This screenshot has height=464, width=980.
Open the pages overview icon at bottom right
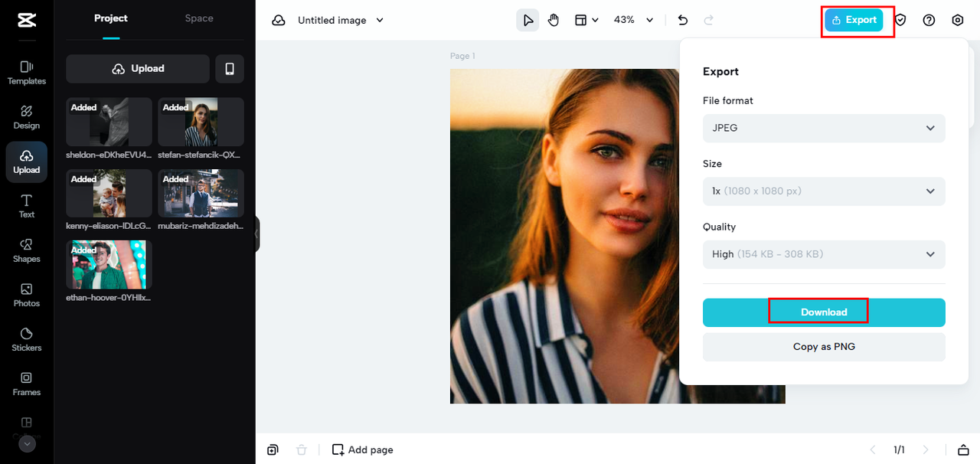click(x=962, y=449)
